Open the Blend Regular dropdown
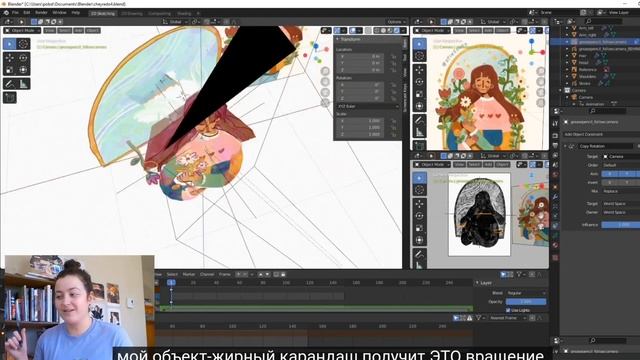 pos(526,293)
